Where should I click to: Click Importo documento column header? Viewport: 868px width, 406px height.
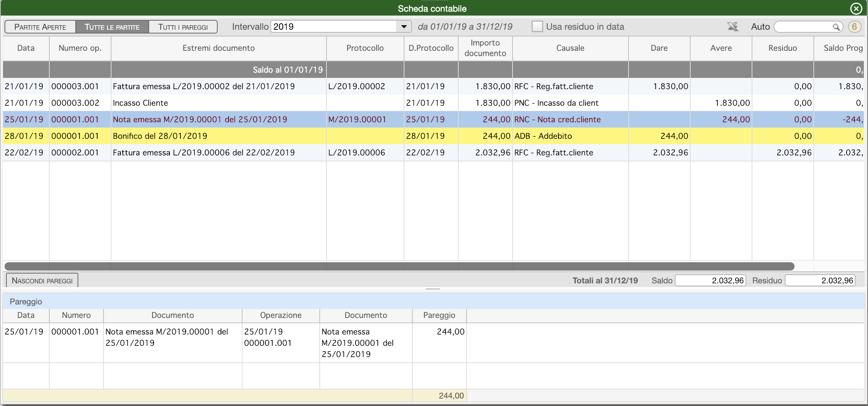click(x=485, y=48)
